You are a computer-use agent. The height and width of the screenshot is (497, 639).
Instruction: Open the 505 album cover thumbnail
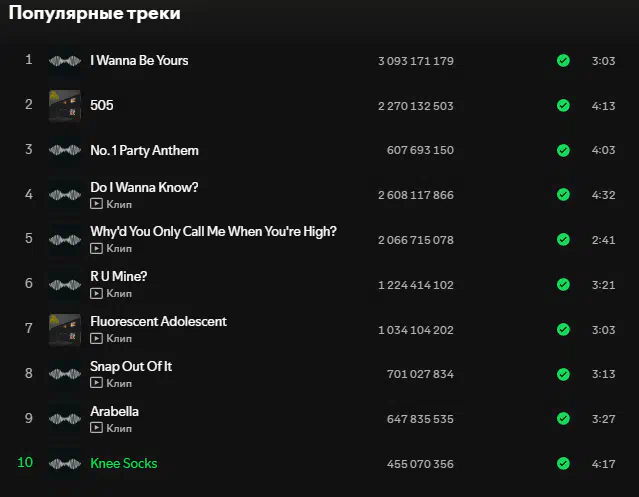coord(65,106)
